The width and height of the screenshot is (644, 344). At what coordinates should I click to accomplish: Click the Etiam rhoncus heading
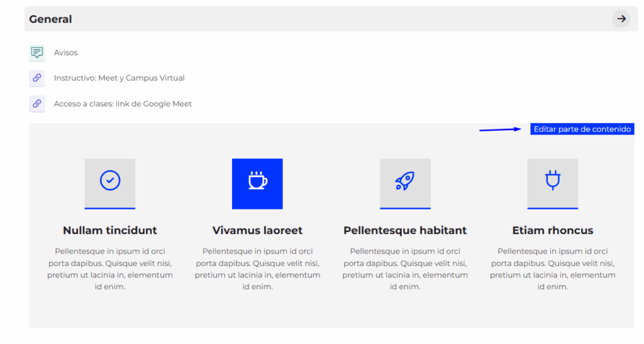tap(552, 230)
